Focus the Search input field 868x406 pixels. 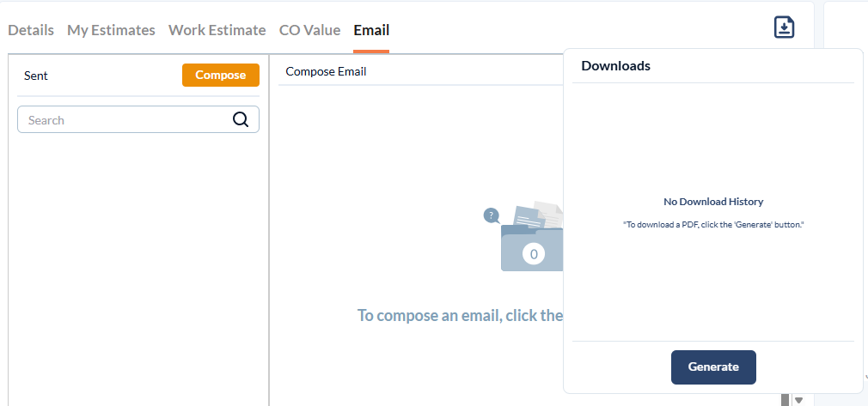tap(138, 119)
